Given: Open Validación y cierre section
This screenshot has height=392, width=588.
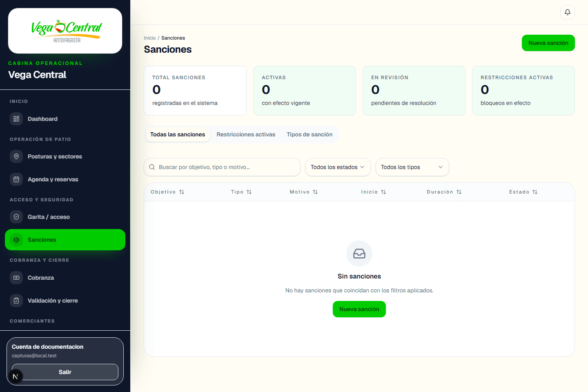Looking at the screenshot, I should click(x=65, y=301).
